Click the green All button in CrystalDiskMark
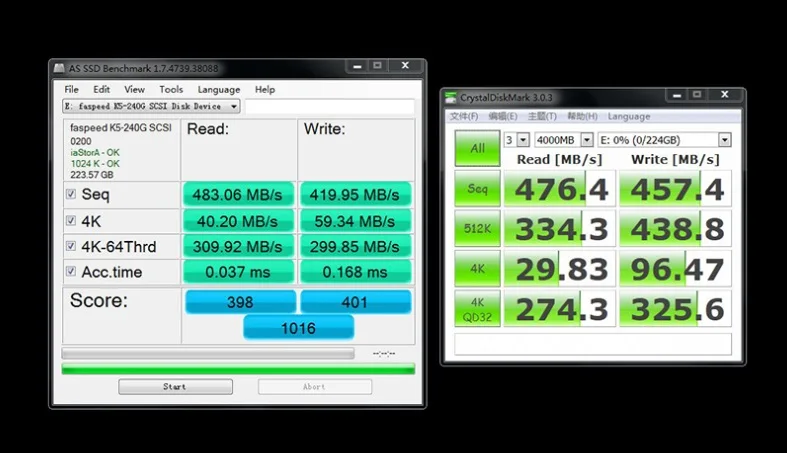 point(477,148)
